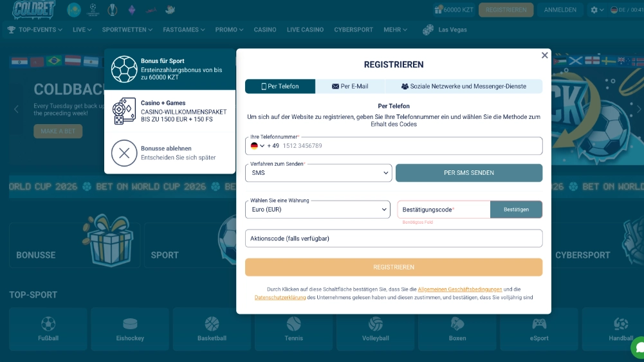Click the 60000 KZT gift bonus
The image size is (644, 362).
[454, 10]
